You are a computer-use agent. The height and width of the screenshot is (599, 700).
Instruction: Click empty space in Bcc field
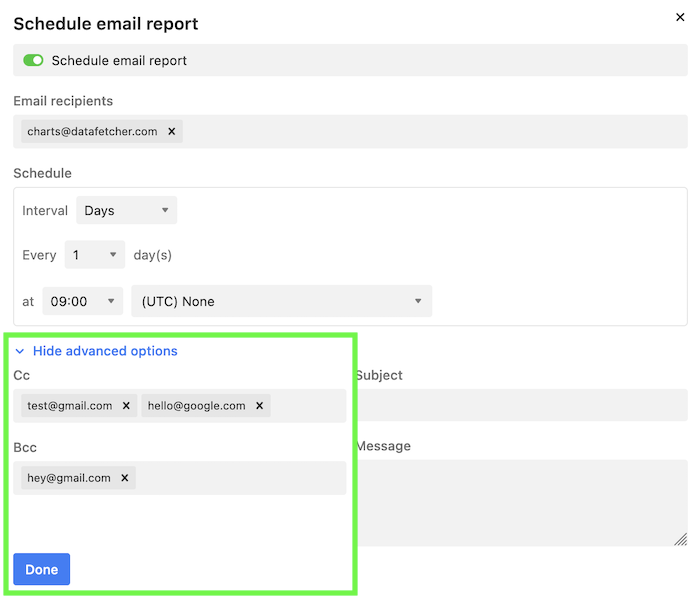[x=240, y=478]
